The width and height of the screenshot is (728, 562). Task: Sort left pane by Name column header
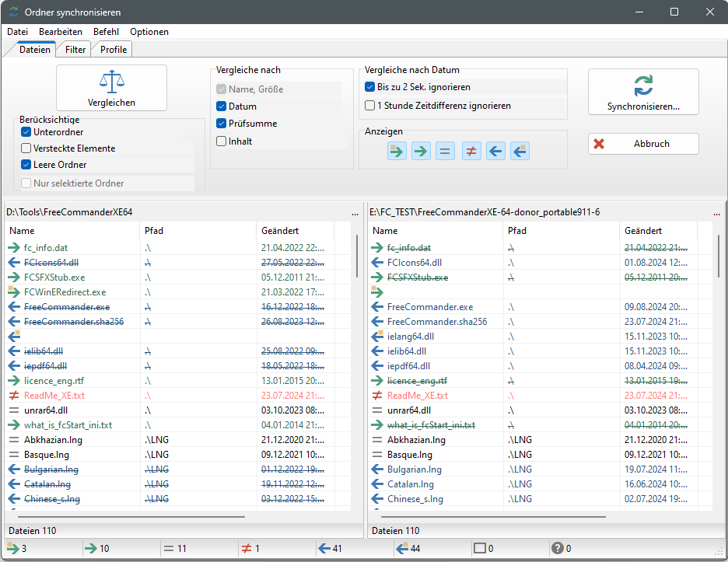click(72, 231)
